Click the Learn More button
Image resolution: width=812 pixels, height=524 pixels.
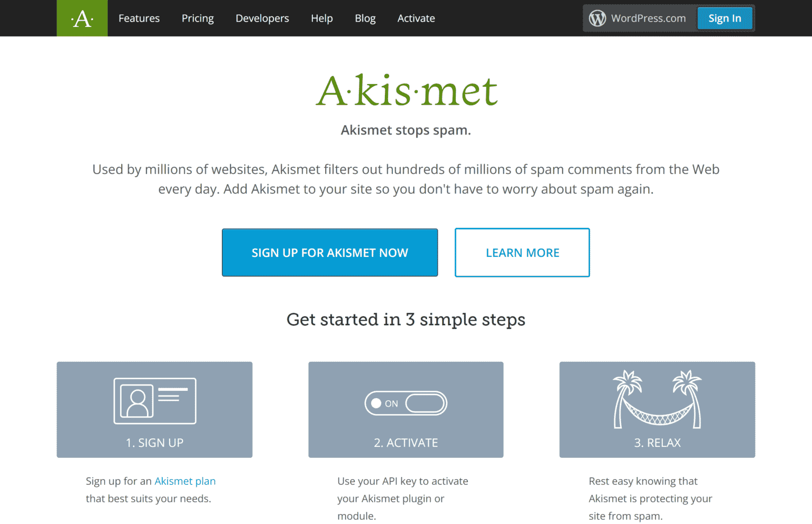click(x=522, y=252)
